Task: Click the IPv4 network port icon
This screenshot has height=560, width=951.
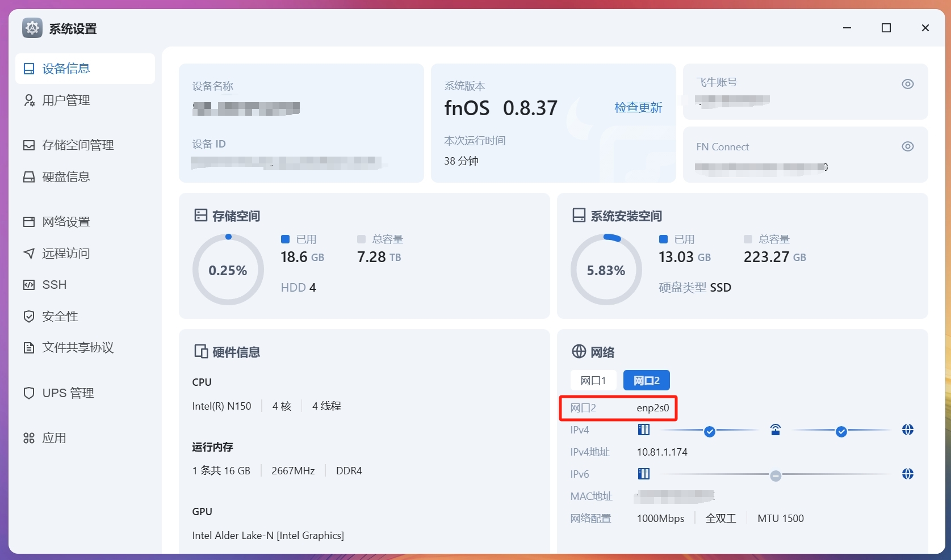Action: (644, 430)
